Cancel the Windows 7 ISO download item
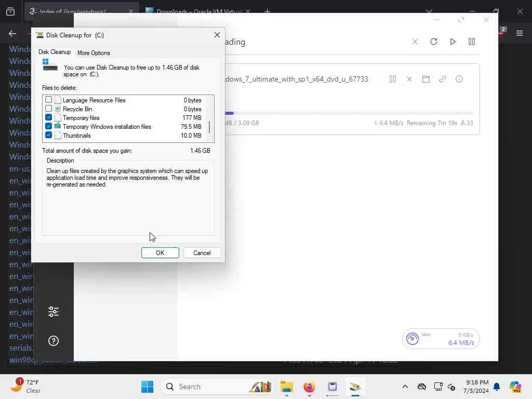This screenshot has width=532, height=399. pyautogui.click(x=409, y=79)
